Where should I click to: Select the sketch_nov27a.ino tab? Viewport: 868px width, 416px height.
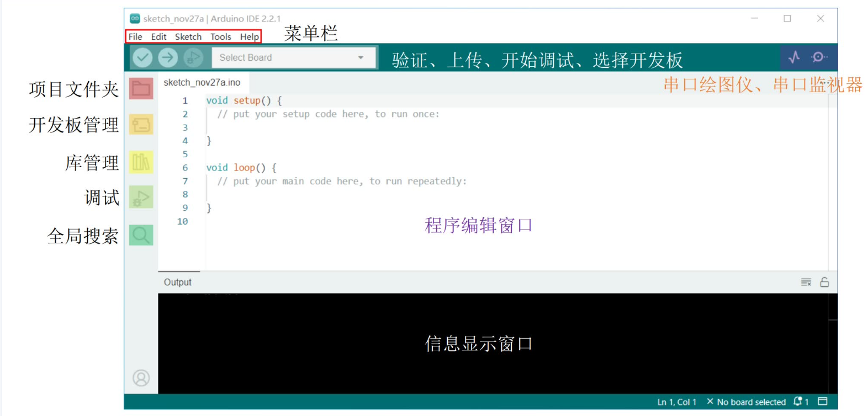pyautogui.click(x=202, y=83)
